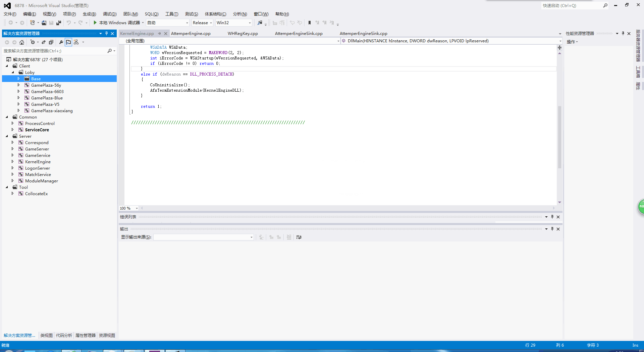Open the 100 % zoom level dropdown
The width and height of the screenshot is (644, 352).
pyautogui.click(x=129, y=208)
